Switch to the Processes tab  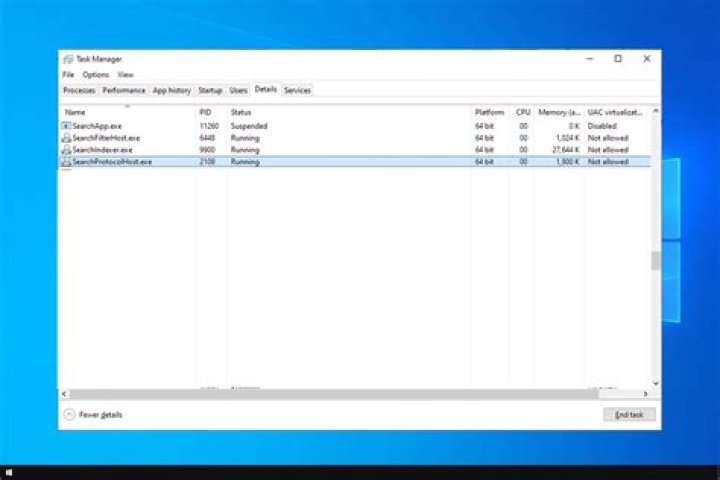coord(79,90)
